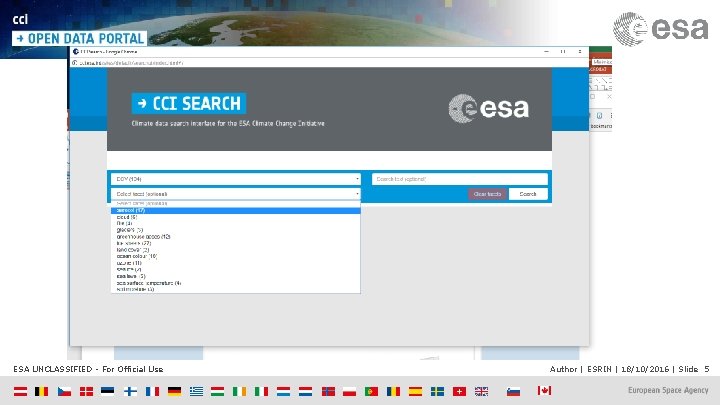Pick the soil moisture option

click(236, 289)
